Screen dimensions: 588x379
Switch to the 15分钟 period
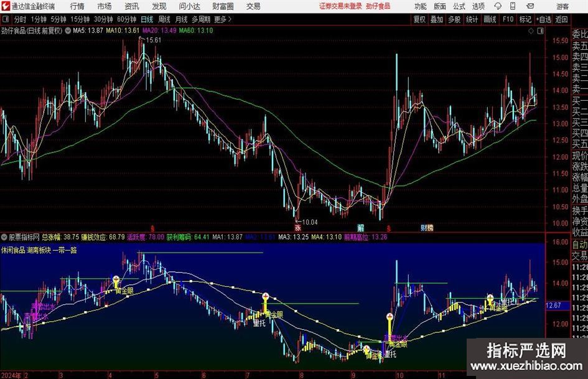point(80,19)
